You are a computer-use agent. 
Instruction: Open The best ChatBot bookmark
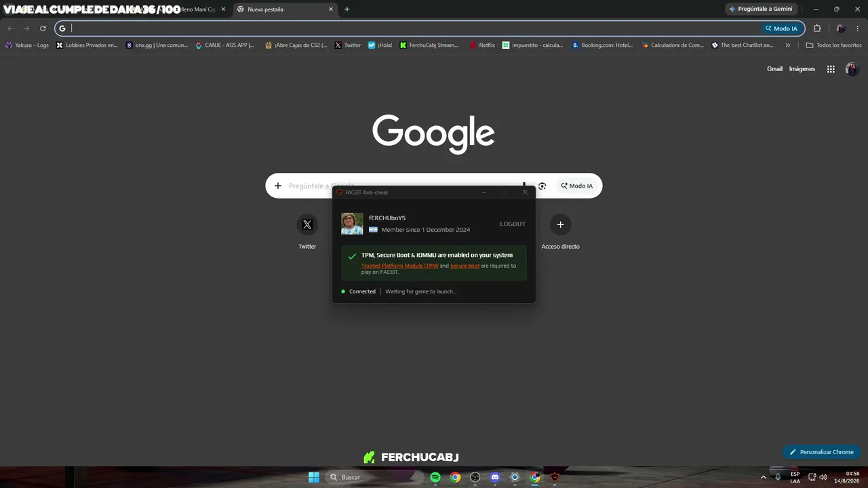coord(742,45)
